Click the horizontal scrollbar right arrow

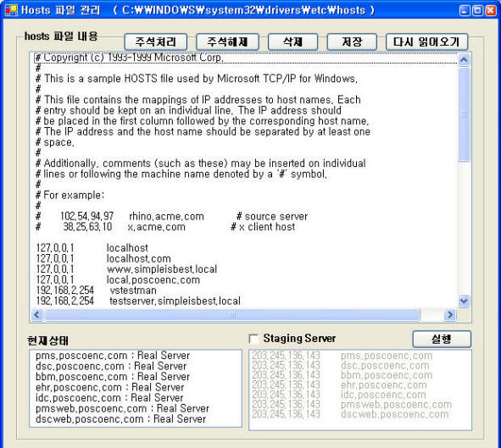click(450, 315)
